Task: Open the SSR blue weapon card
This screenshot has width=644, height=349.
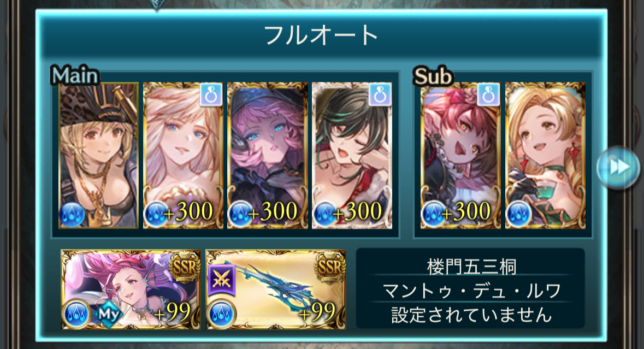Action: pos(276,289)
